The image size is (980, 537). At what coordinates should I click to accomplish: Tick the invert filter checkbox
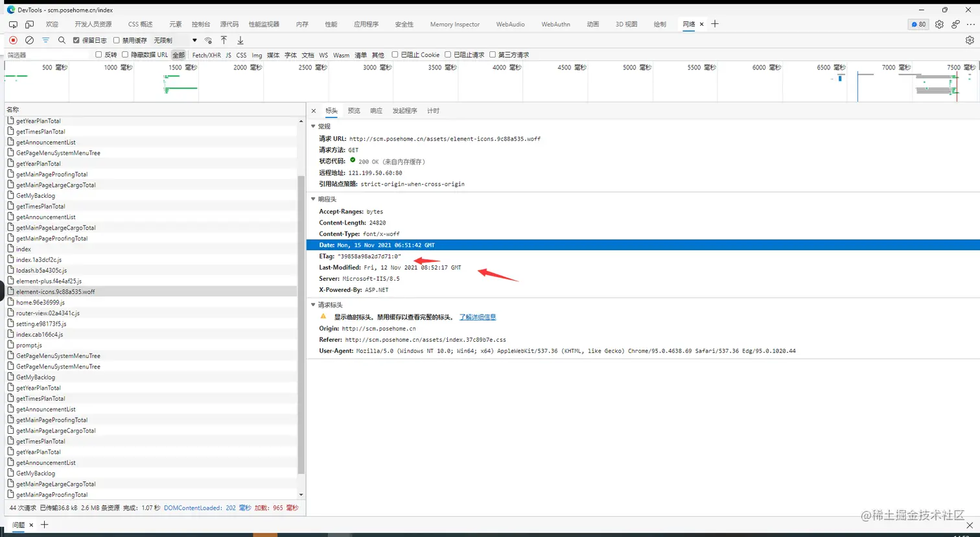click(x=99, y=54)
